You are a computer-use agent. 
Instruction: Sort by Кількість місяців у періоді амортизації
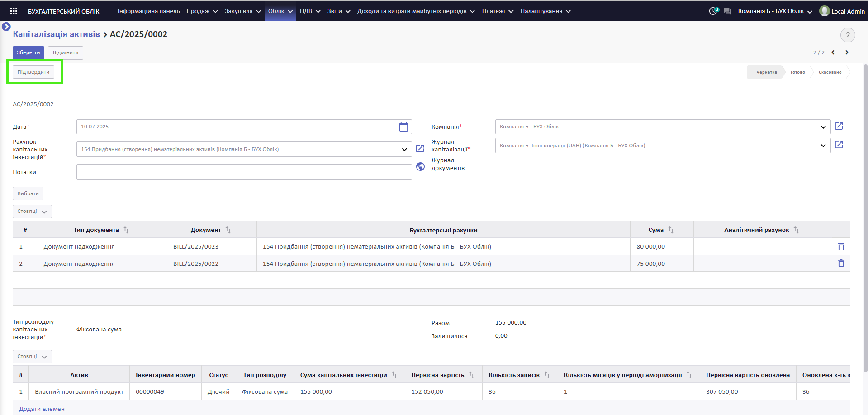[689, 375]
